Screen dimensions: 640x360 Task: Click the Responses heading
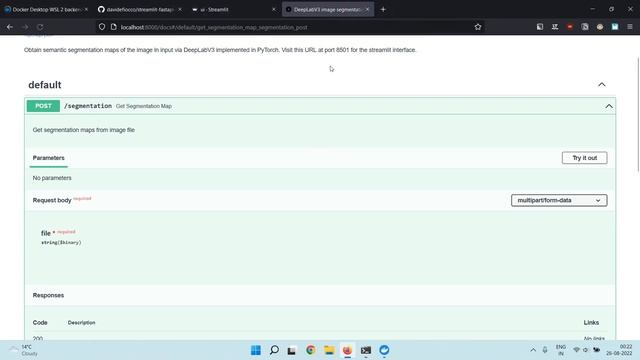48,295
